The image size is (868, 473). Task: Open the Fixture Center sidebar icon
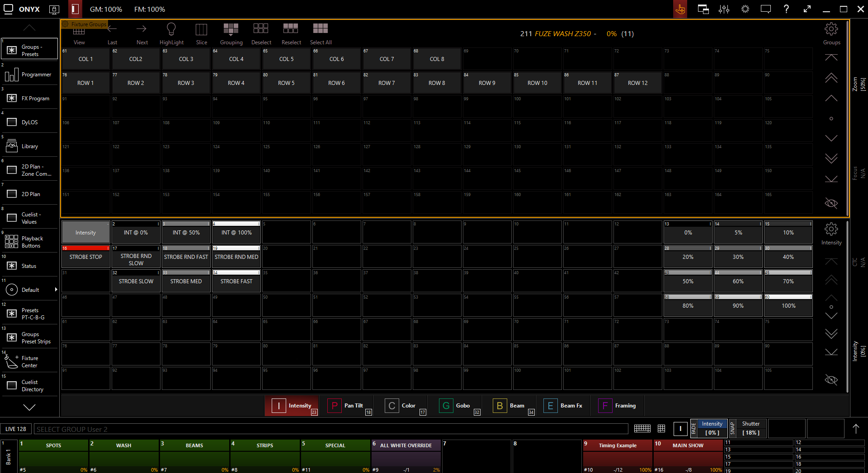12,361
